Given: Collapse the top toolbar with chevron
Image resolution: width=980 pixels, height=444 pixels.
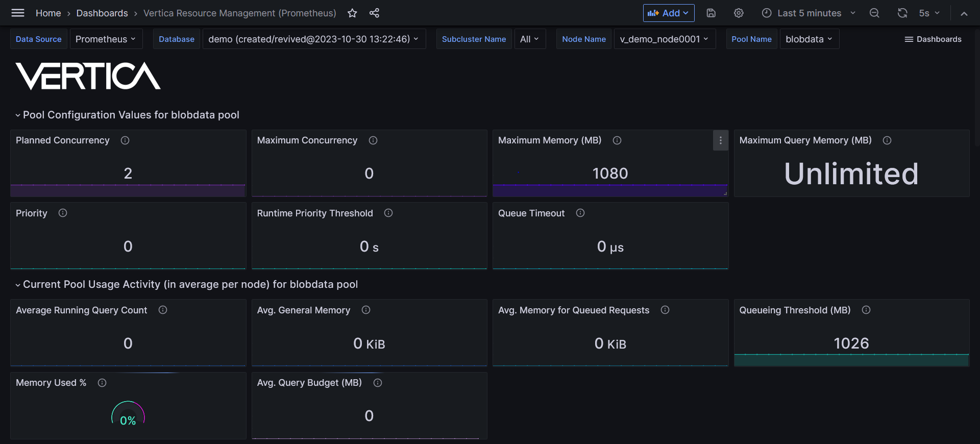Looking at the screenshot, I should click(964, 14).
